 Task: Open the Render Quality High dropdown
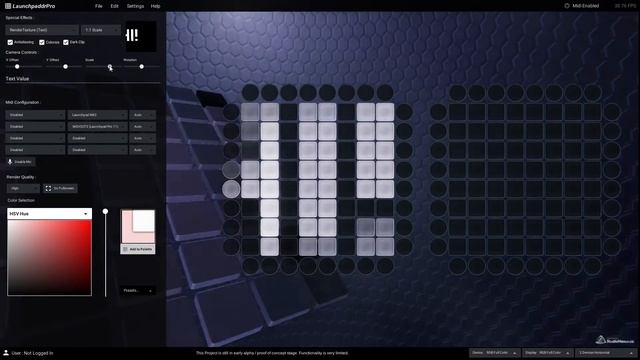click(23, 188)
